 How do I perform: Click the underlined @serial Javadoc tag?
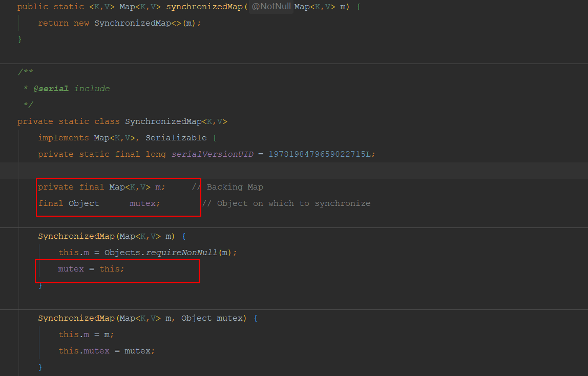[50, 88]
